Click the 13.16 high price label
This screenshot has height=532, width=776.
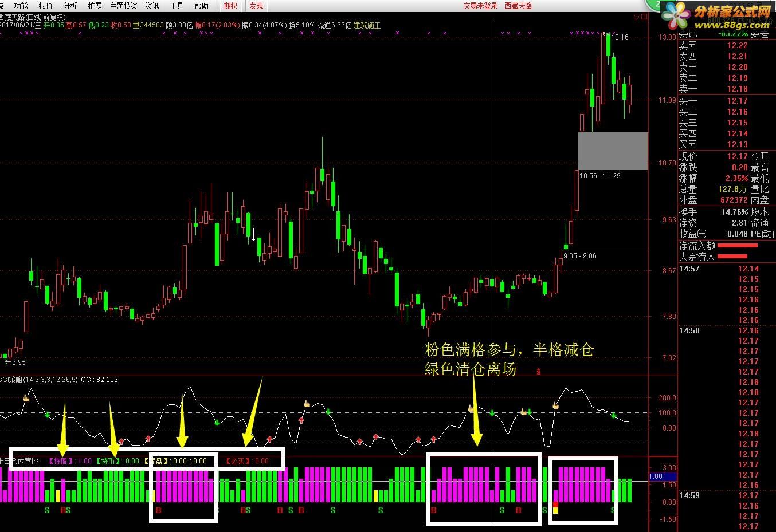[620, 37]
